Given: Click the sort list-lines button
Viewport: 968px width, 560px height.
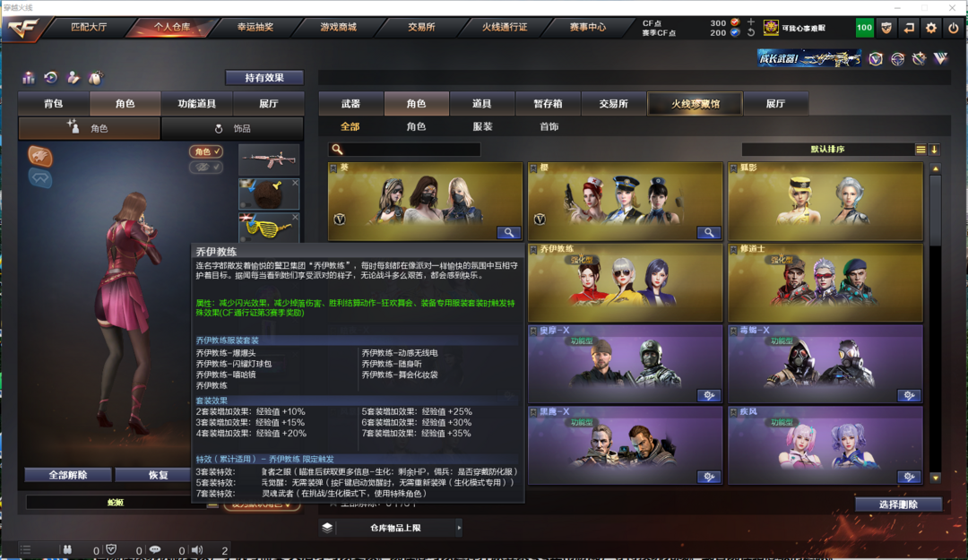Looking at the screenshot, I should tap(920, 150).
